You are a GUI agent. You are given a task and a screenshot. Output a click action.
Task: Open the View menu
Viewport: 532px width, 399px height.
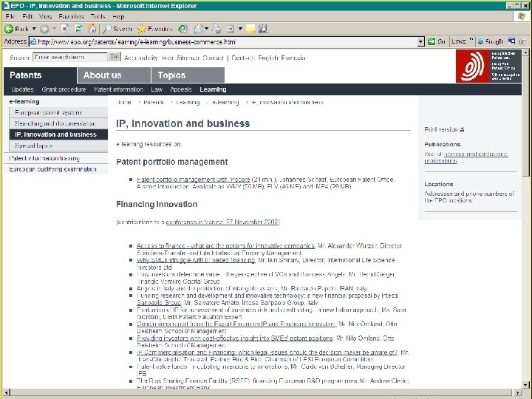[45, 16]
